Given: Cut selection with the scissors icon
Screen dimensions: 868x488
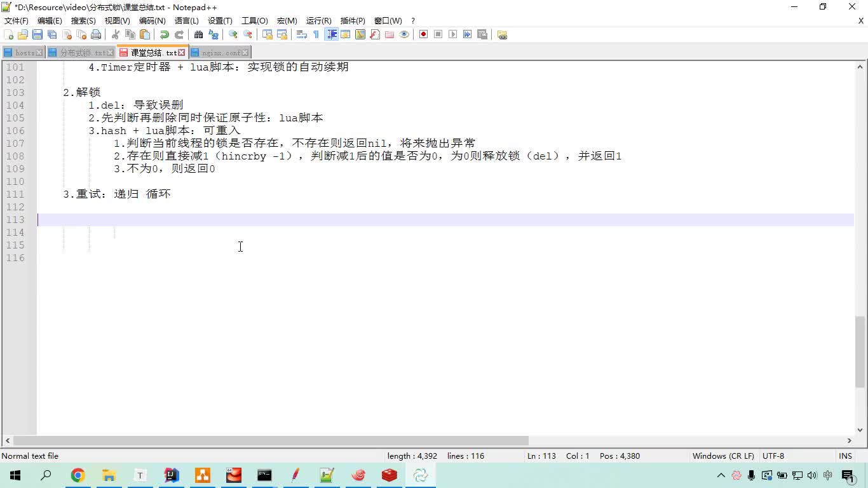Looking at the screenshot, I should (x=116, y=34).
